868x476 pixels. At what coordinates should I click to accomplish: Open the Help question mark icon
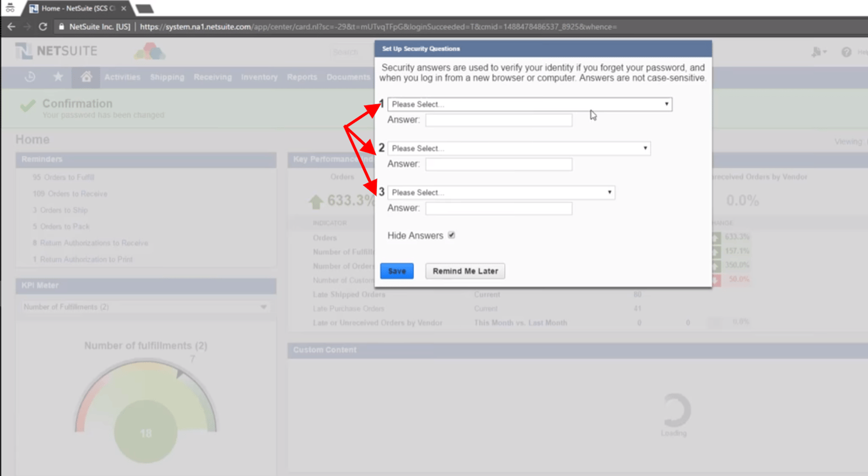click(846, 52)
